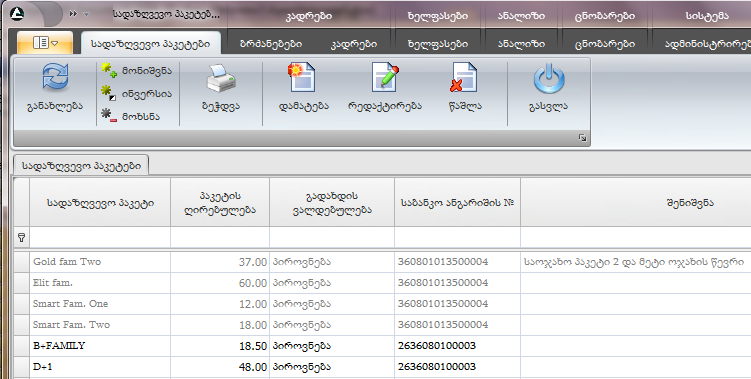Click the მოხსნა deselect icon

pyautogui.click(x=109, y=115)
